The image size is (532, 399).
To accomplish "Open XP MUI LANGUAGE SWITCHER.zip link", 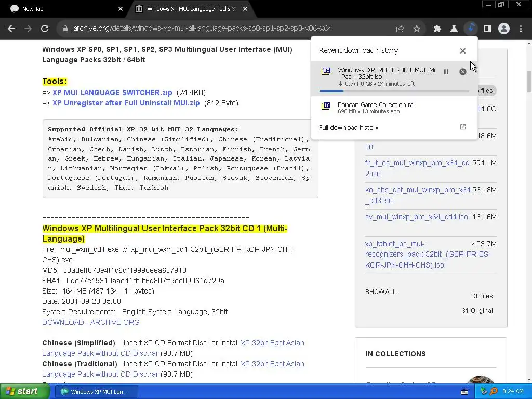I will [x=112, y=92].
